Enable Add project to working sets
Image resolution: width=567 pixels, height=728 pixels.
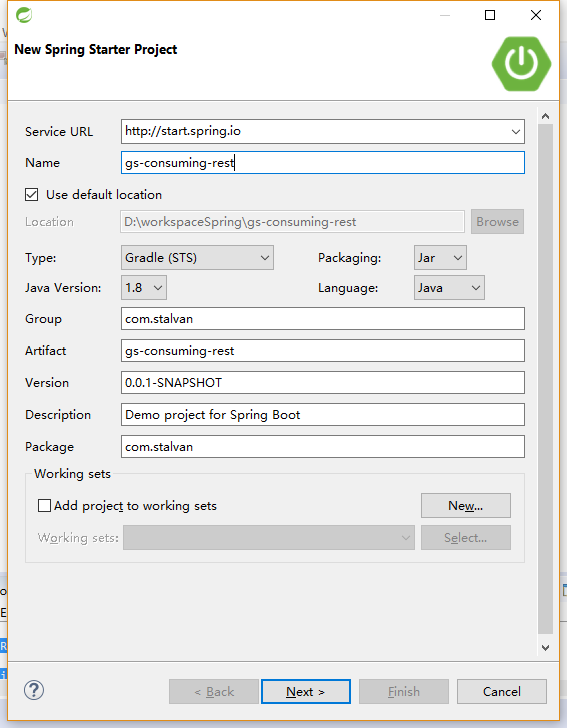(x=44, y=506)
